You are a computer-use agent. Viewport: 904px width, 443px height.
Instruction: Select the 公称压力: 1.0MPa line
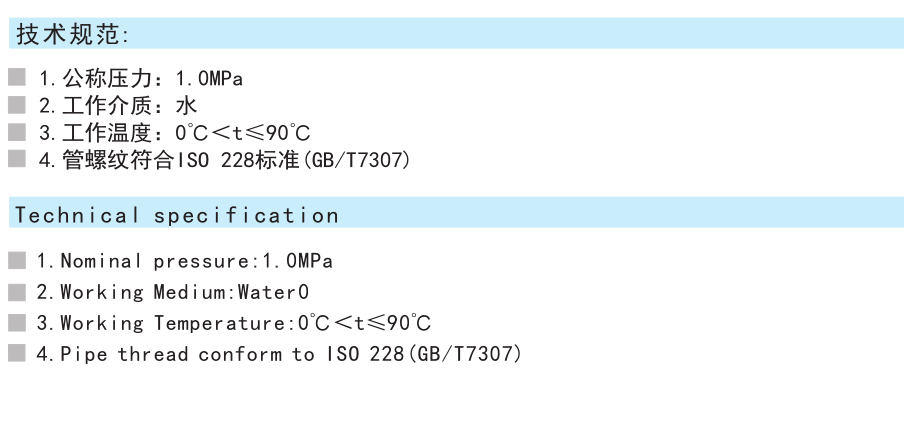141,78
